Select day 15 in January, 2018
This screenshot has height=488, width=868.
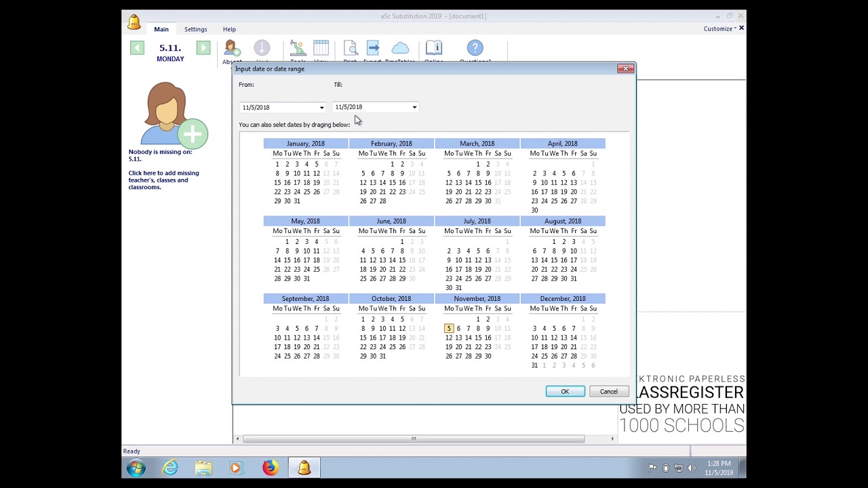(277, 182)
